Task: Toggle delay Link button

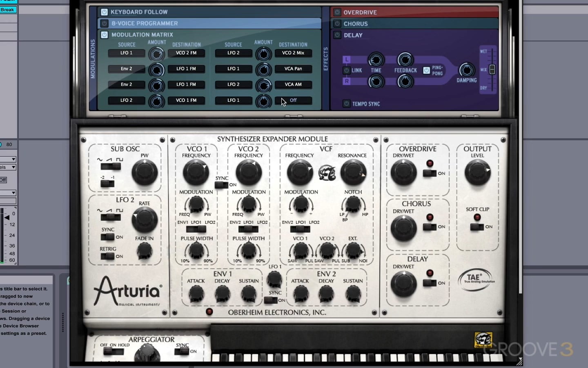Action: pyautogui.click(x=346, y=70)
